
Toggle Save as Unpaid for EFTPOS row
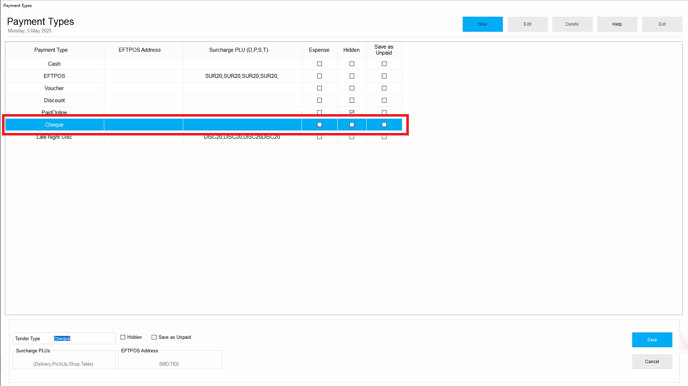tap(384, 76)
